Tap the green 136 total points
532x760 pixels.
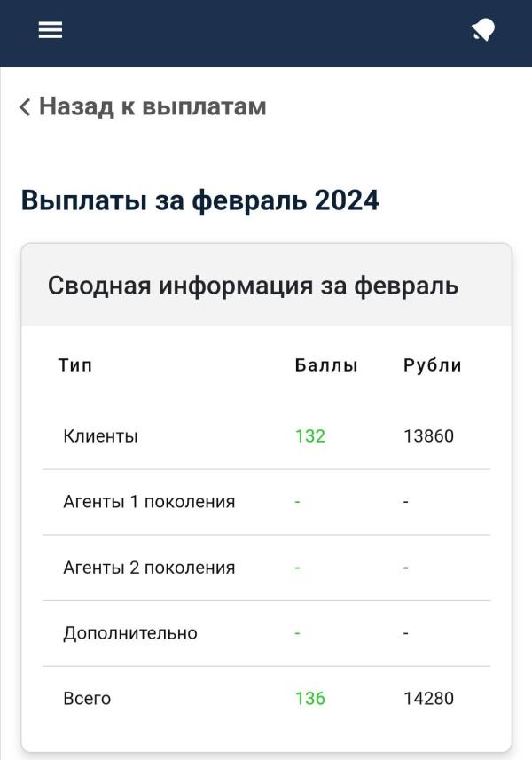pyautogui.click(x=310, y=699)
